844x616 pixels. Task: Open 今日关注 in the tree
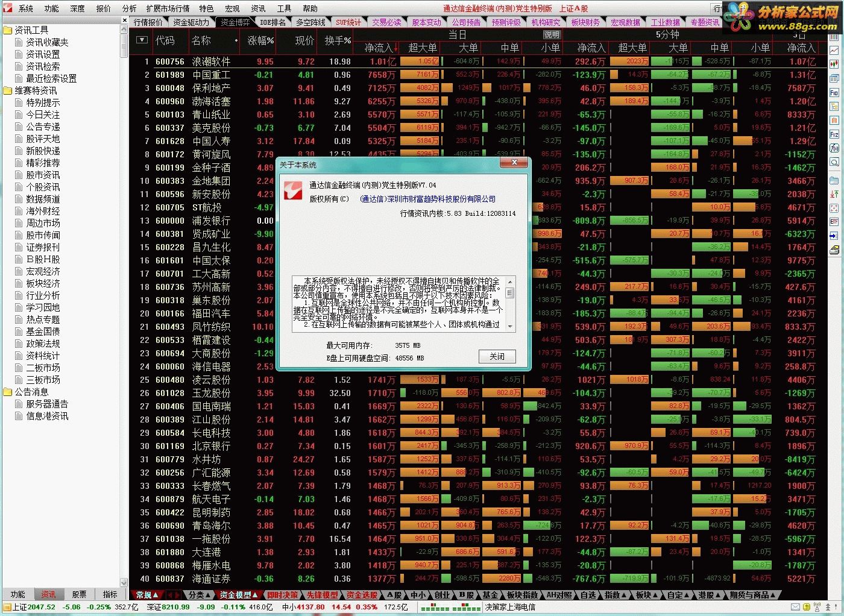click(42, 115)
